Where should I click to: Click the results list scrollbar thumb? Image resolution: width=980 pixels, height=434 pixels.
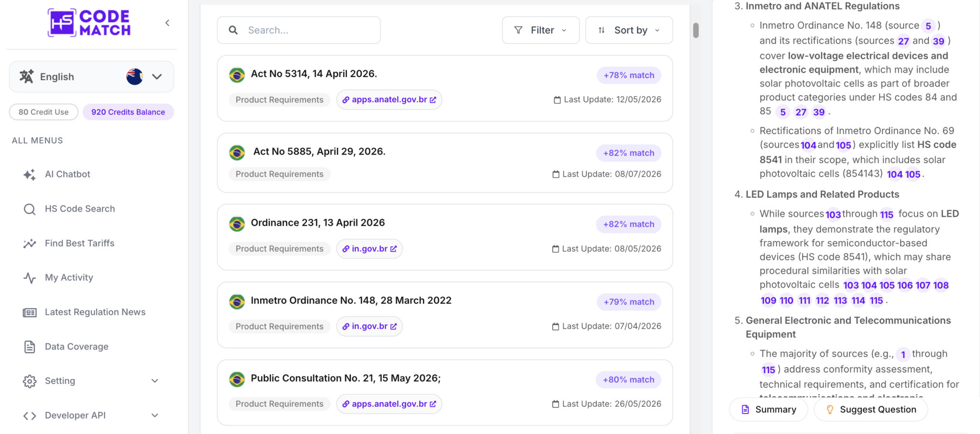tap(696, 30)
